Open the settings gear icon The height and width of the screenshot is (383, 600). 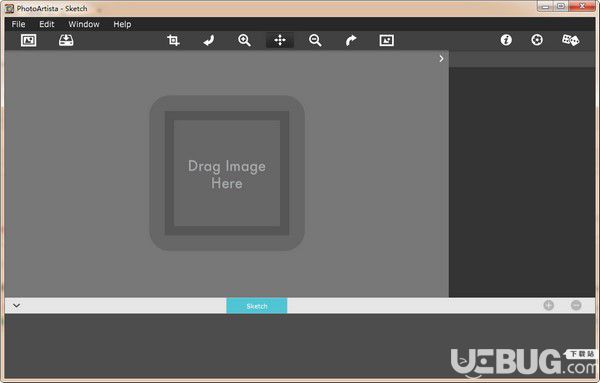(x=537, y=40)
